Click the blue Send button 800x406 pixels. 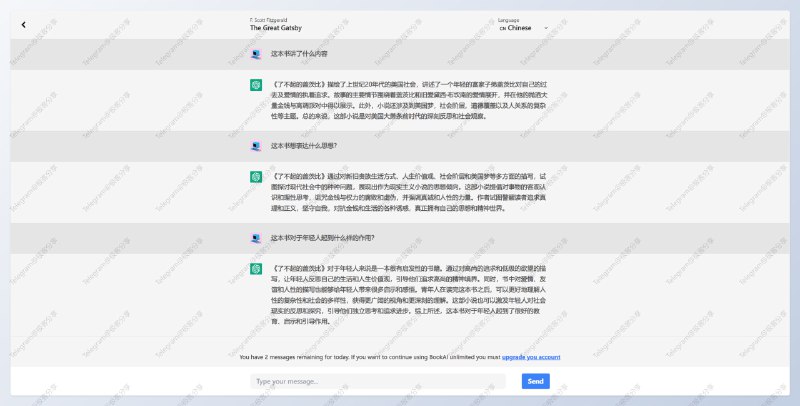[x=535, y=382]
